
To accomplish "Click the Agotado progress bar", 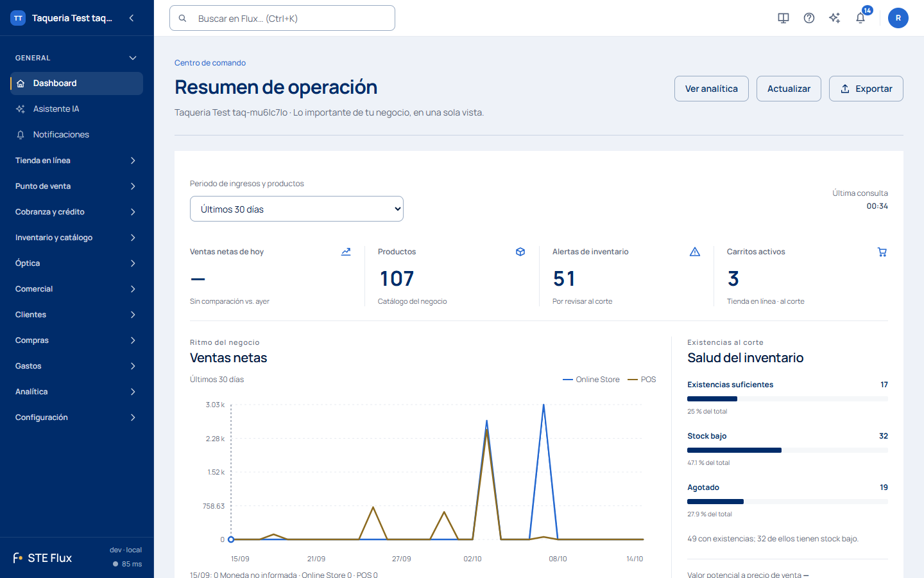I will pyautogui.click(x=787, y=502).
